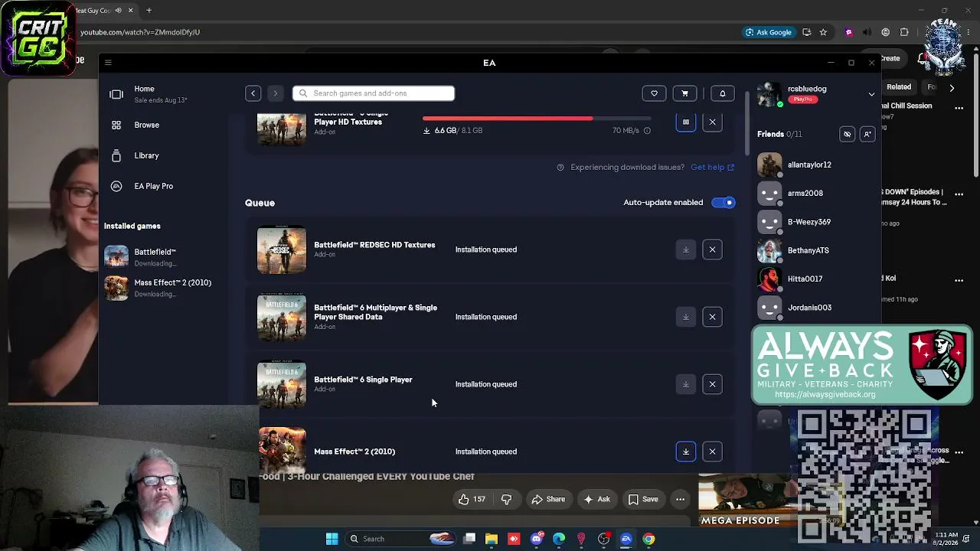Save the YouTube video
This screenshot has height=551, width=980.
tap(643, 500)
